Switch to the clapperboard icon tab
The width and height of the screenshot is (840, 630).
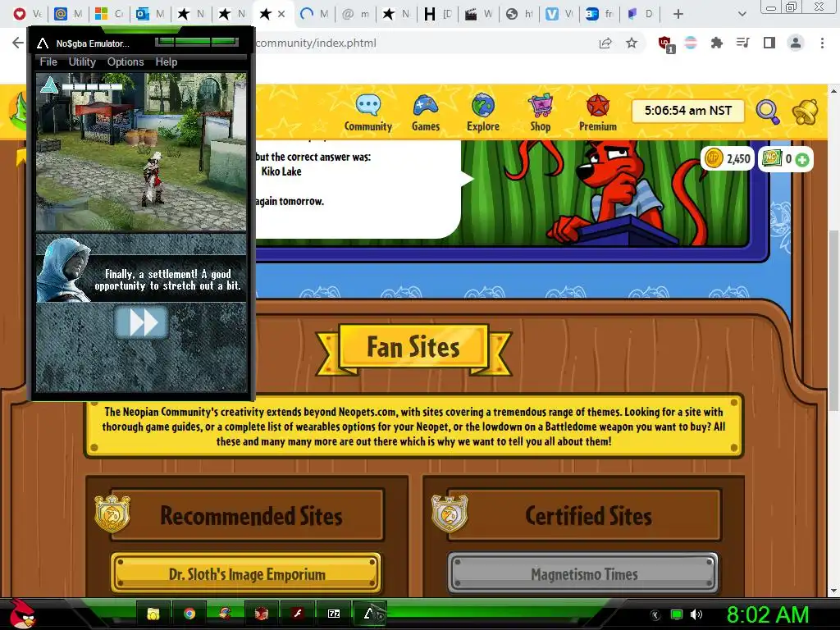pyautogui.click(x=479, y=15)
